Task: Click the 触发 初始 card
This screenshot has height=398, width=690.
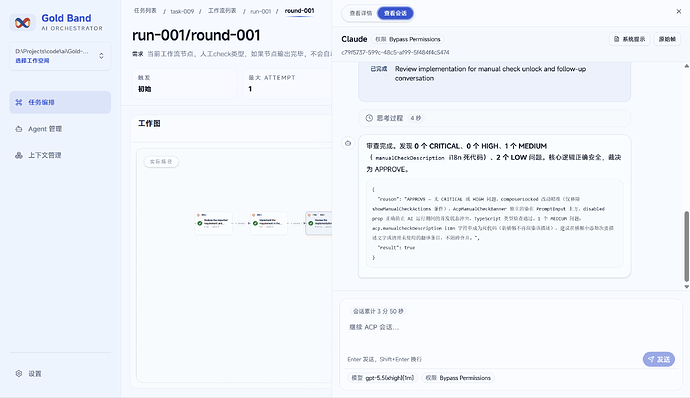Action: 184,83
